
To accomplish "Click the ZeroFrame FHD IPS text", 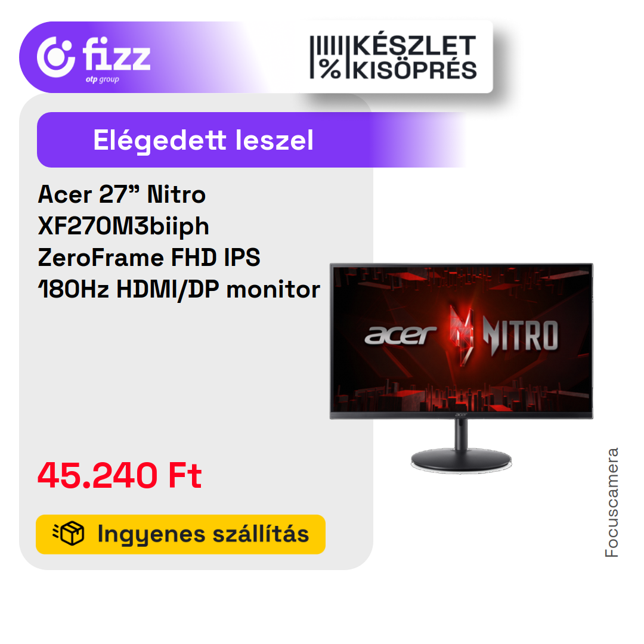I will point(148,258).
